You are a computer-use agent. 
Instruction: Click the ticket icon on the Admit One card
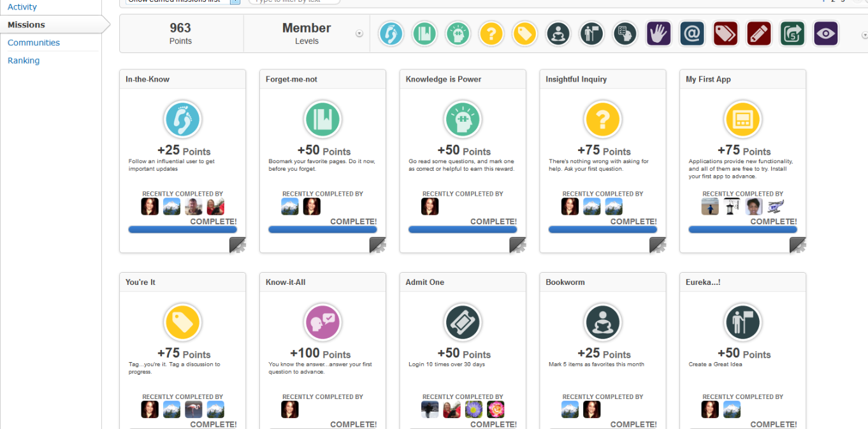pos(463,323)
